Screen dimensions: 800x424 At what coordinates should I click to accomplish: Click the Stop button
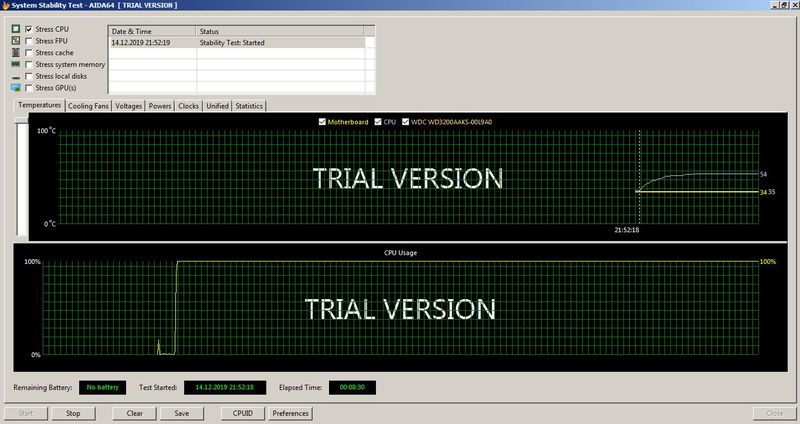point(73,413)
